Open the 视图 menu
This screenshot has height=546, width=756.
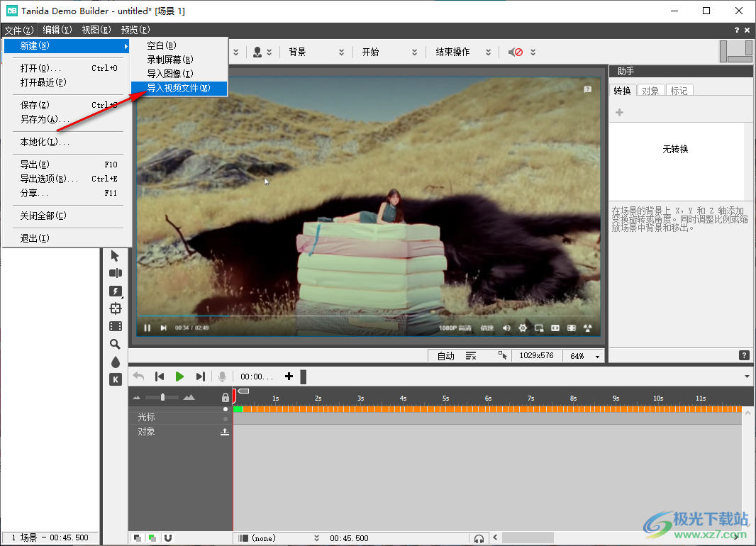point(96,30)
